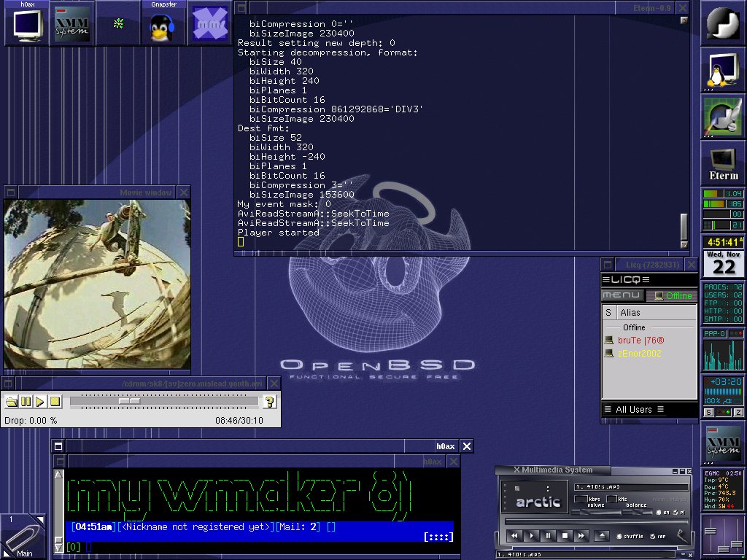Click eject button in X Multimedia System
Viewport: 747px width, 560px height.
point(602,536)
